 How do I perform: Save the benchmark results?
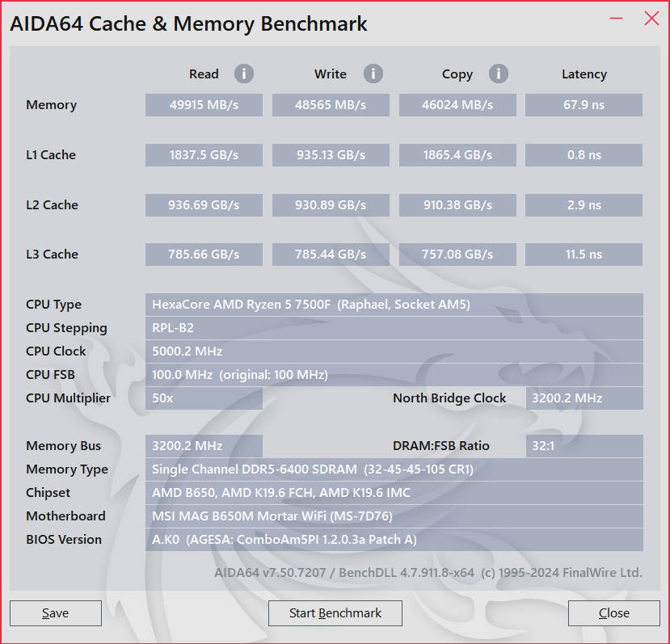pos(56,613)
